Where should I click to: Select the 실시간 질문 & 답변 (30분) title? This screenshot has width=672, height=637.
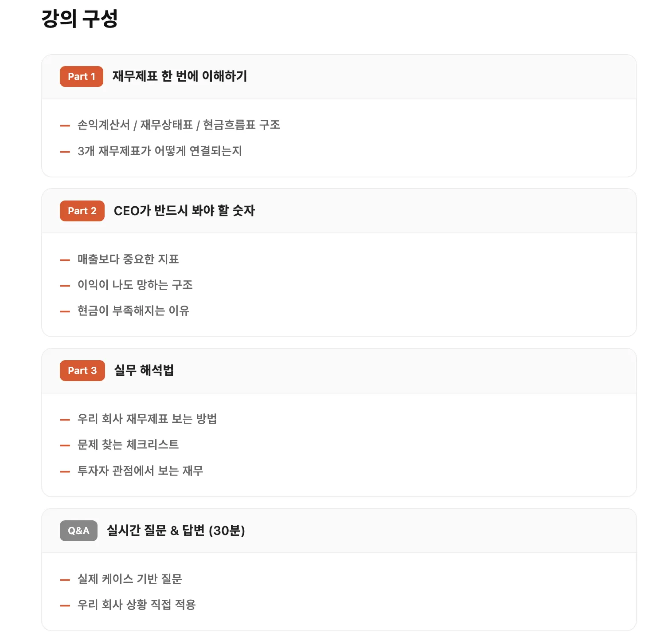[176, 531]
